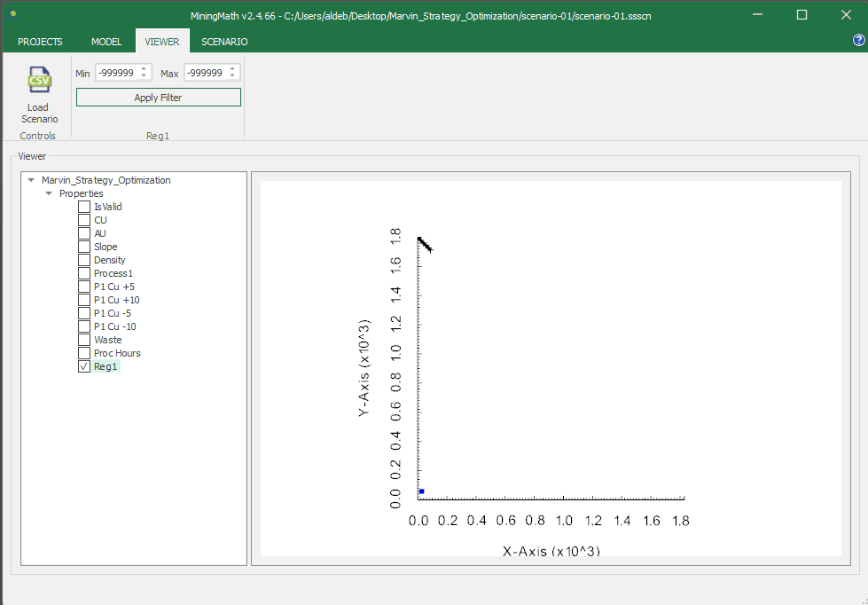Screen dimensions: 868x605
Task: Open the help question mark icon
Action: point(858,41)
